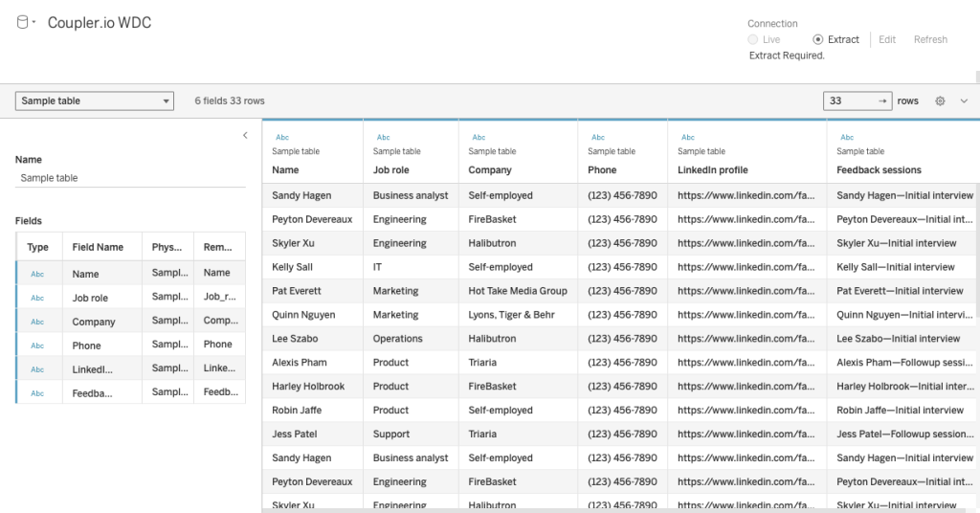Click the arrow inside the rows count box
Viewport: 980px width, 513px height.
click(x=882, y=100)
